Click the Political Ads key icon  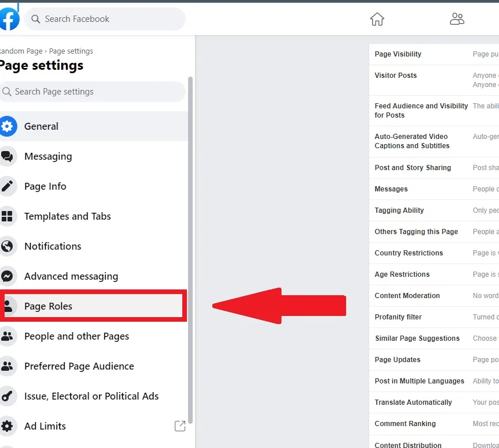point(7,396)
